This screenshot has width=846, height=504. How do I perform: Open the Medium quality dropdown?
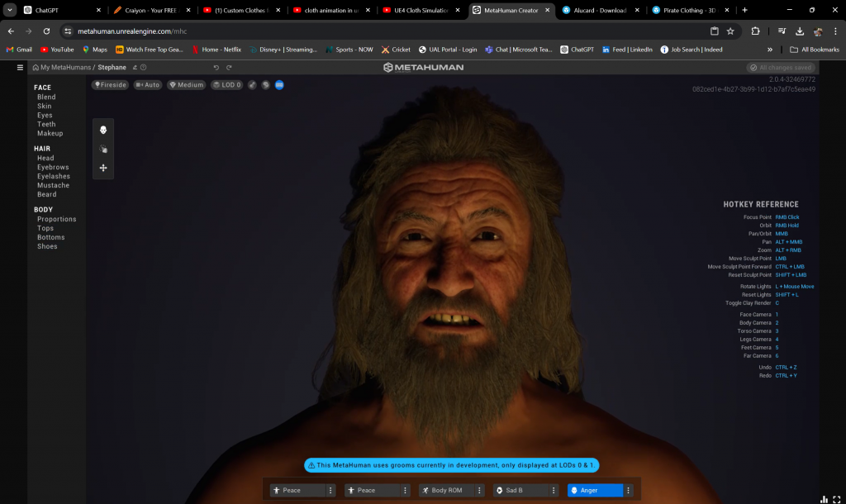(x=186, y=85)
